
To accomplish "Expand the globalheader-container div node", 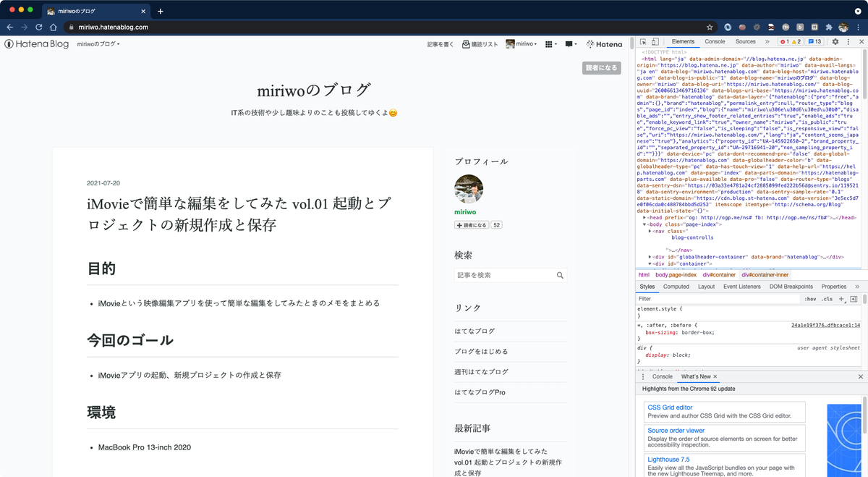I will pyautogui.click(x=650, y=256).
